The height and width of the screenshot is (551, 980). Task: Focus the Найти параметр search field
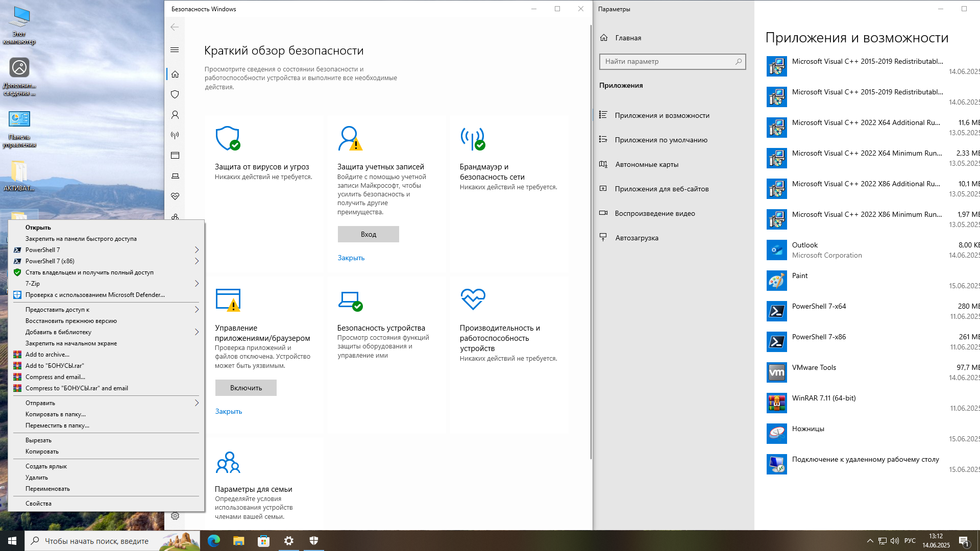click(x=673, y=62)
